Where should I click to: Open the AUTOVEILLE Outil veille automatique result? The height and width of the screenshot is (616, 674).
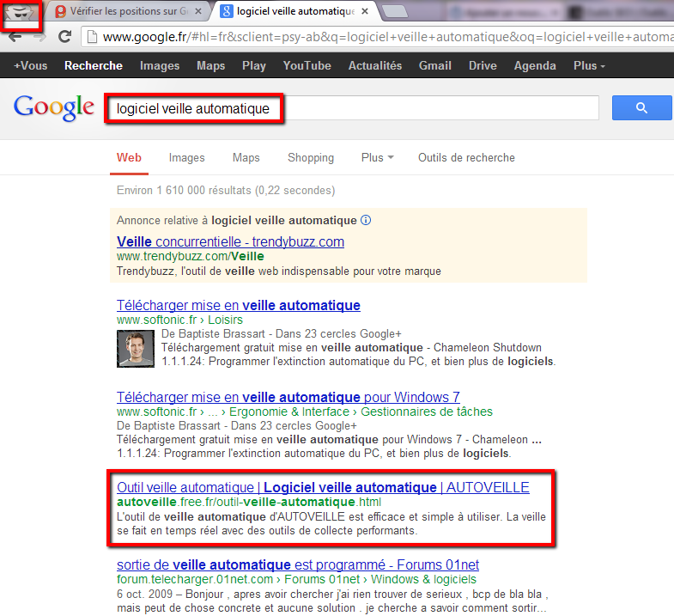[323, 488]
